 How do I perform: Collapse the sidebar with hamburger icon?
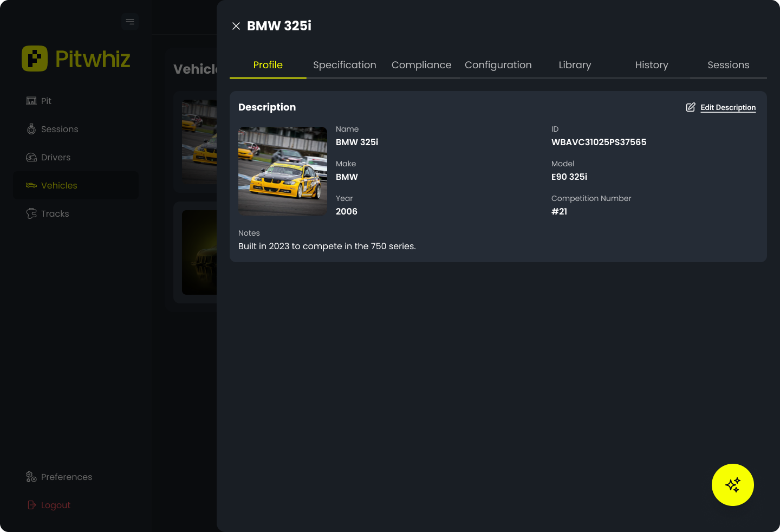pyautogui.click(x=130, y=22)
